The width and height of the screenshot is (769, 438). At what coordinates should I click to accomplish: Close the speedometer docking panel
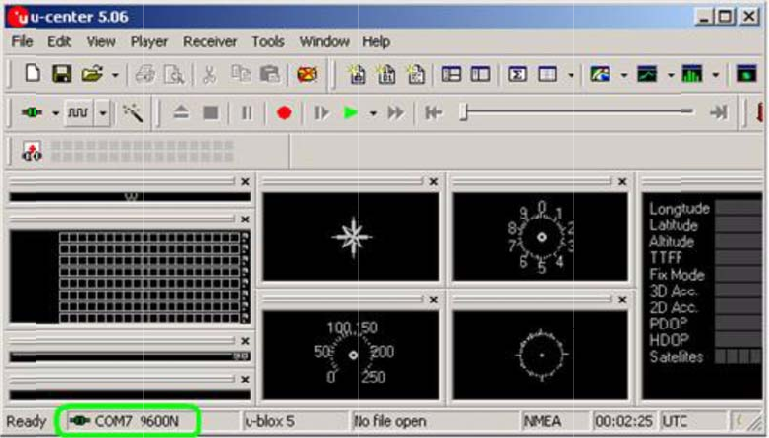coord(434,299)
